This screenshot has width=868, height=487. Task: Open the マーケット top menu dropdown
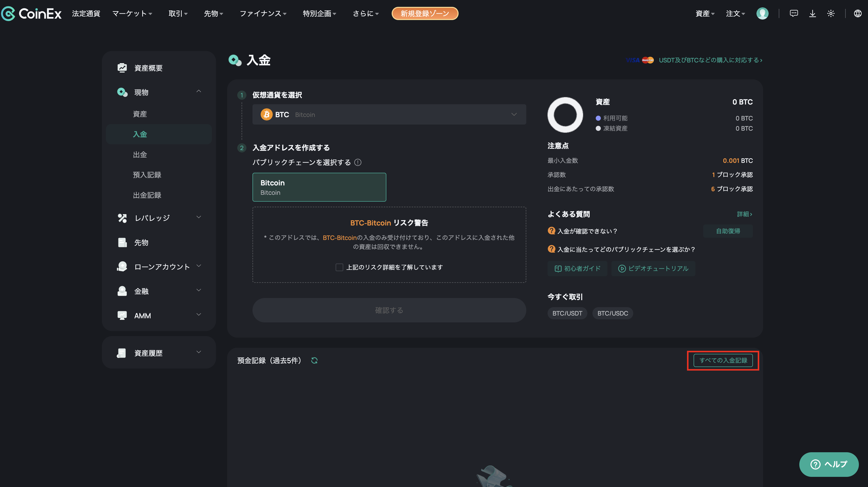point(132,13)
